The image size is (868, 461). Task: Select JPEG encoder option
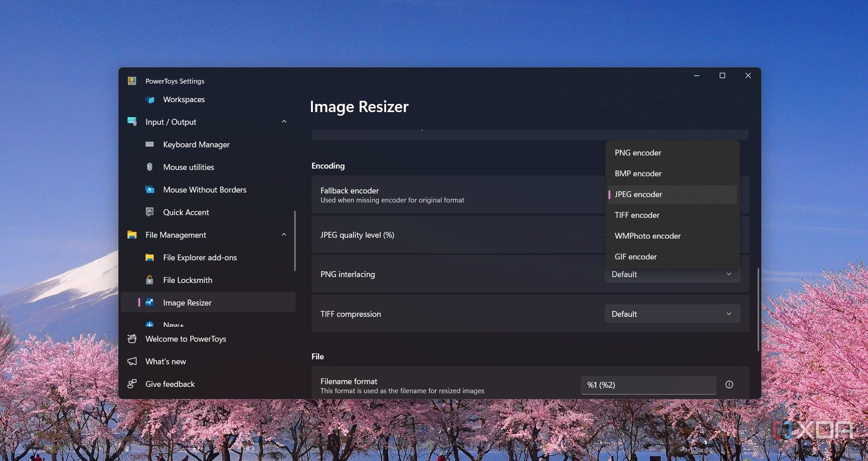click(672, 194)
